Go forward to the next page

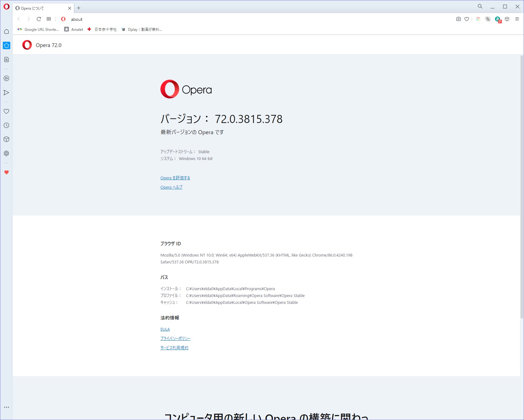point(29,19)
